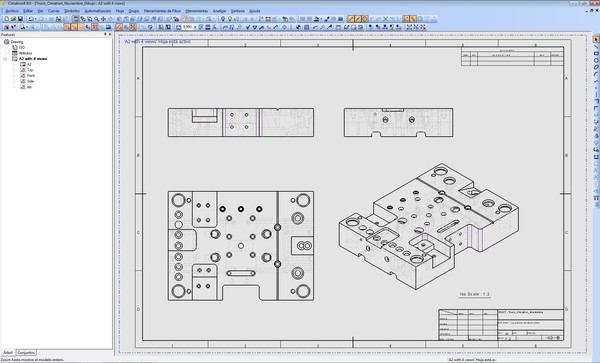Open the Curvas menu
This screenshot has height=363, width=600.
pos(54,11)
